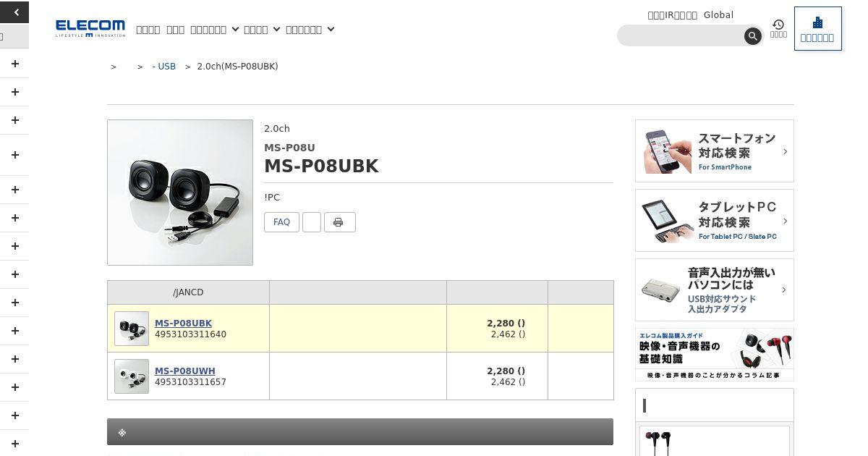
Task: Open the USB breadcrumb link
Action: coord(164,67)
